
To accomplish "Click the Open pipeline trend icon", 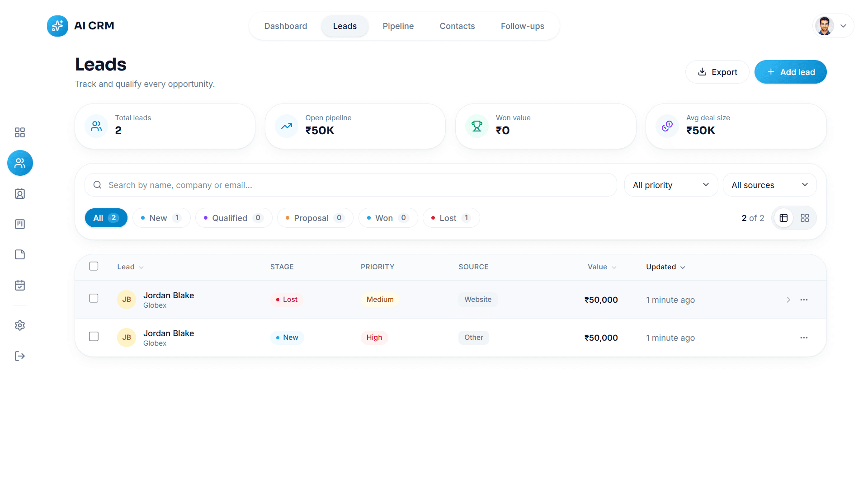I will click(x=287, y=126).
